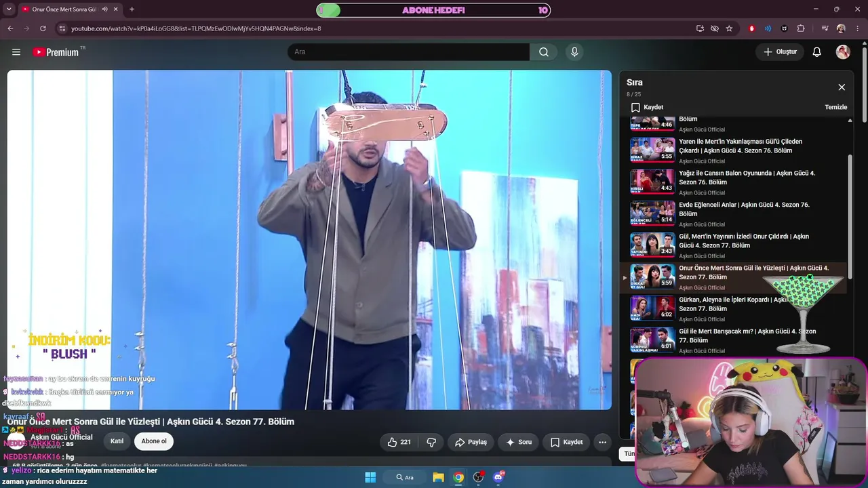Open Chrome three-dot menu
This screenshot has width=868, height=488.
(857, 28)
